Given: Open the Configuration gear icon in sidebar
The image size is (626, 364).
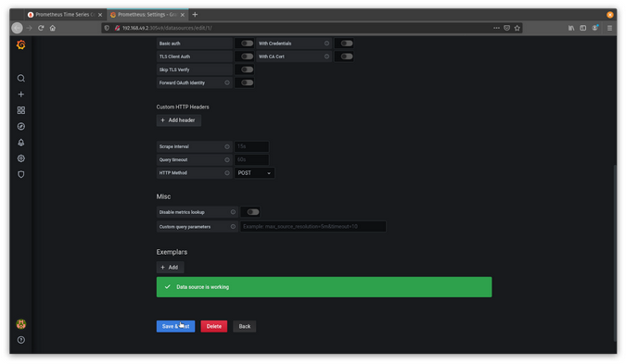Looking at the screenshot, I should tap(21, 158).
